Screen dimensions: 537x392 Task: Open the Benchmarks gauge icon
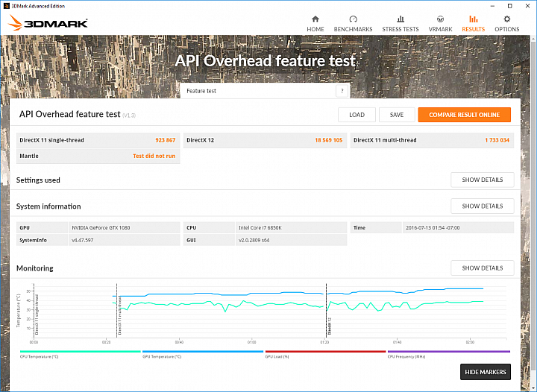coord(353,19)
